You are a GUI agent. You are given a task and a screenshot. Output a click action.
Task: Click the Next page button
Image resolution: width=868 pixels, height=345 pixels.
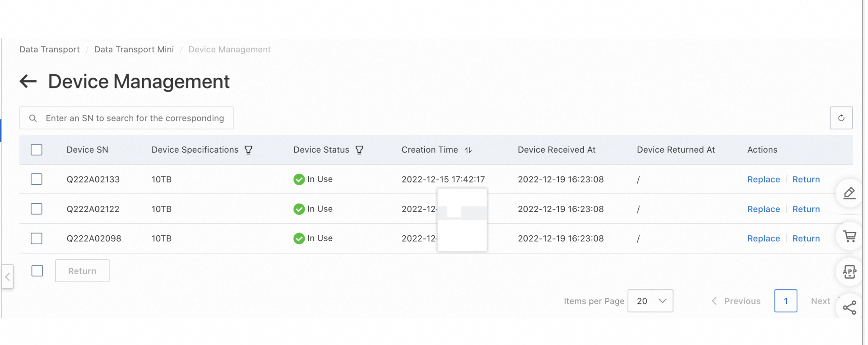point(821,301)
